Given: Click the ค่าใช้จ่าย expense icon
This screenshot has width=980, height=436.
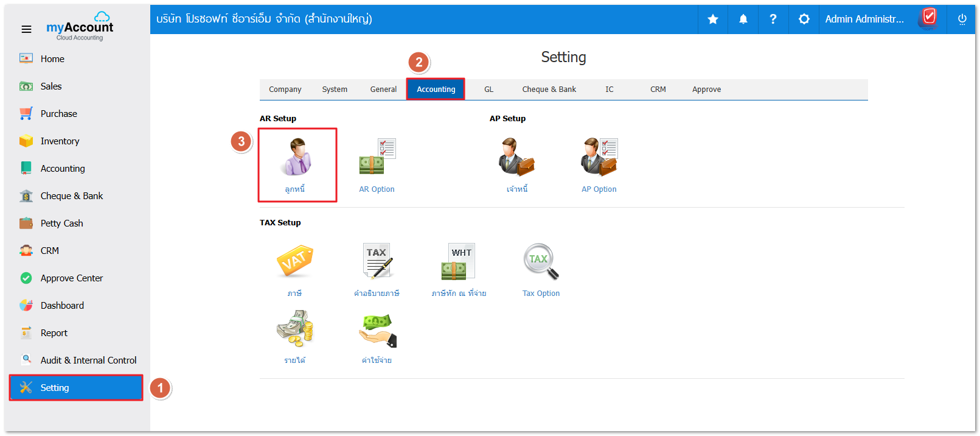Looking at the screenshot, I should pyautogui.click(x=377, y=330).
